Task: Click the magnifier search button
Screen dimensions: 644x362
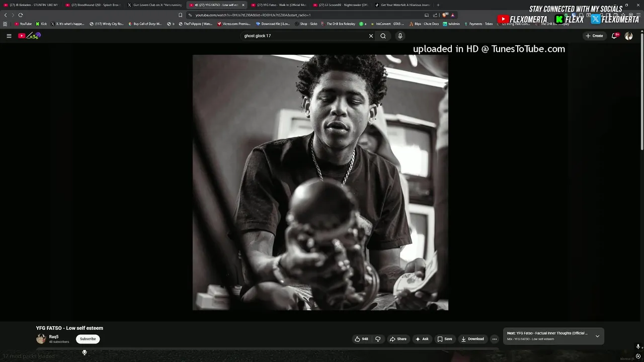Action: pos(383,36)
